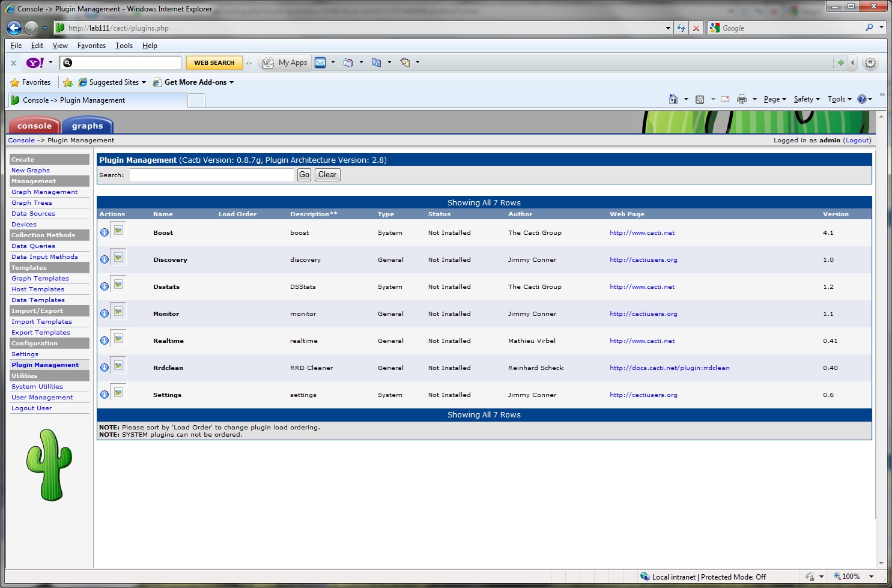The image size is (892, 588).
Task: Click the Clear search button
Action: (327, 175)
